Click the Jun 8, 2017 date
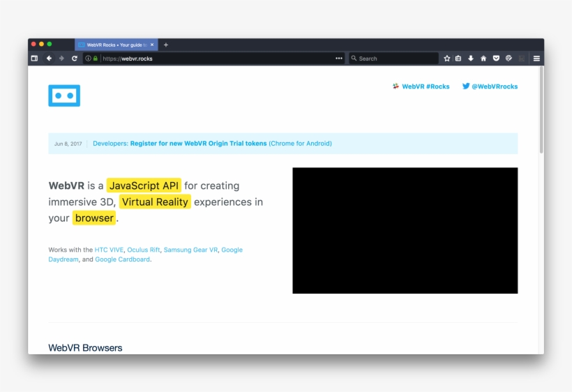This screenshot has width=572, height=392. [x=68, y=144]
